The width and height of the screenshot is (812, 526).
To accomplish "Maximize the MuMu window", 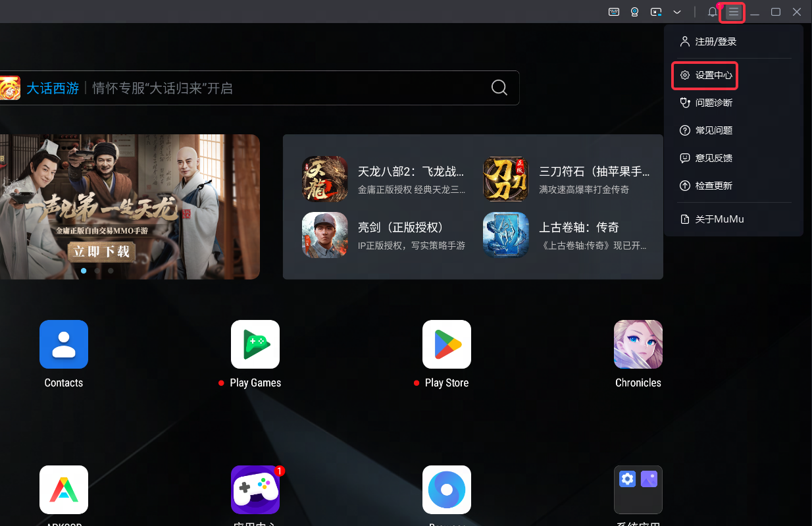I will point(776,12).
